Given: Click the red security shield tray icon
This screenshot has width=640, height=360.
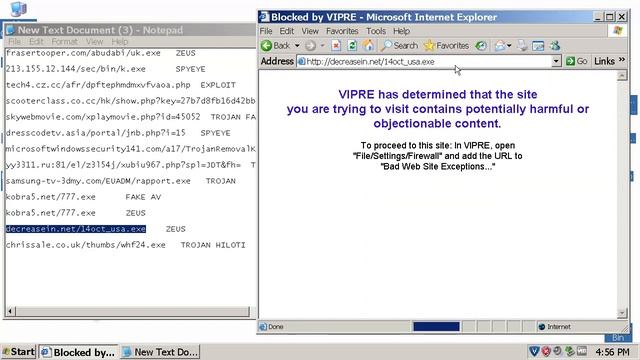Looking at the screenshot, I should tap(546, 351).
